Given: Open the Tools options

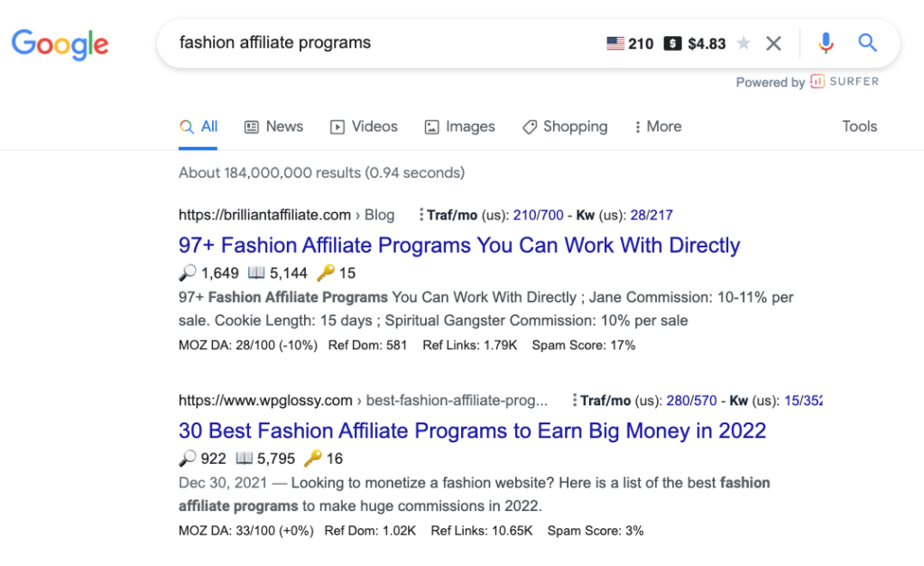Looking at the screenshot, I should pyautogui.click(x=859, y=126).
